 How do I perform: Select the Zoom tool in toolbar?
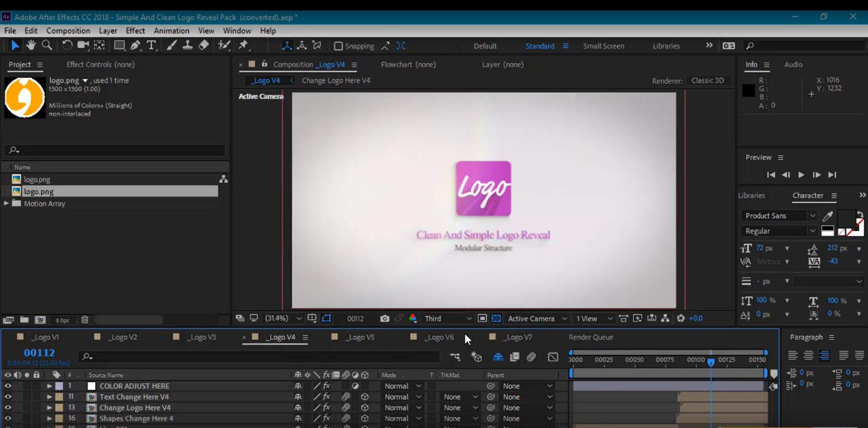tap(47, 46)
